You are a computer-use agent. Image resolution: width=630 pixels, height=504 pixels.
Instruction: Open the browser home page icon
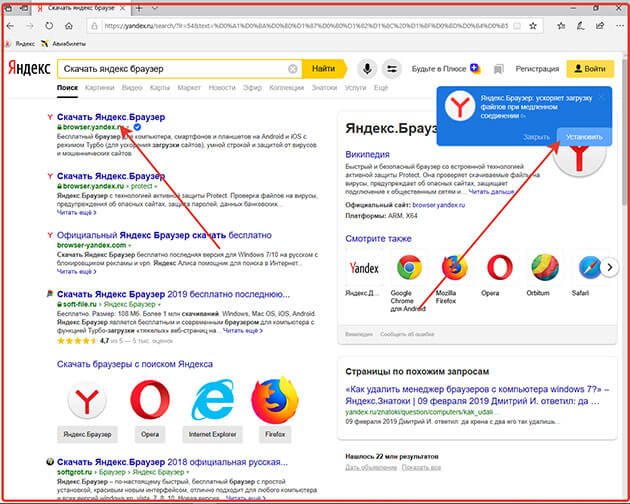[x=69, y=26]
